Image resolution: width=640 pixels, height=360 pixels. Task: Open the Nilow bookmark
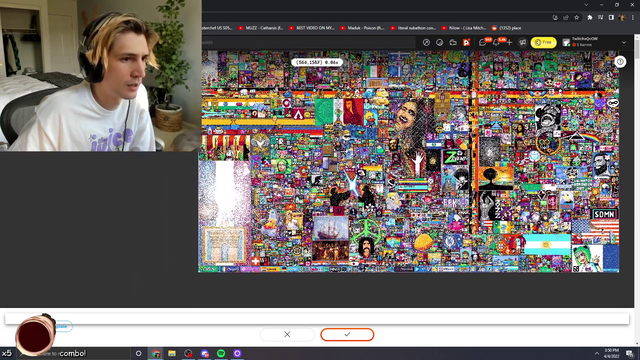pyautogui.click(x=464, y=28)
